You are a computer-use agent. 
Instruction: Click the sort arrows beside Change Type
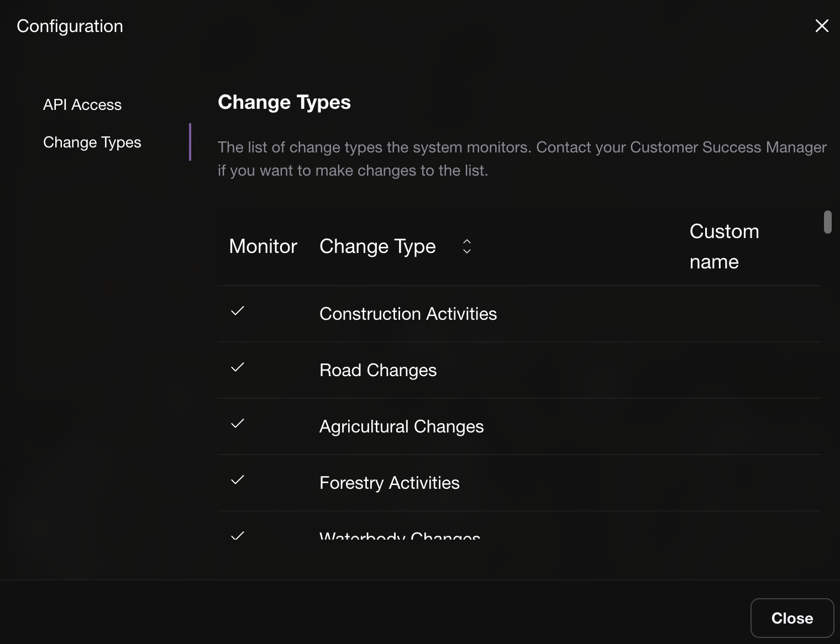pos(467,246)
